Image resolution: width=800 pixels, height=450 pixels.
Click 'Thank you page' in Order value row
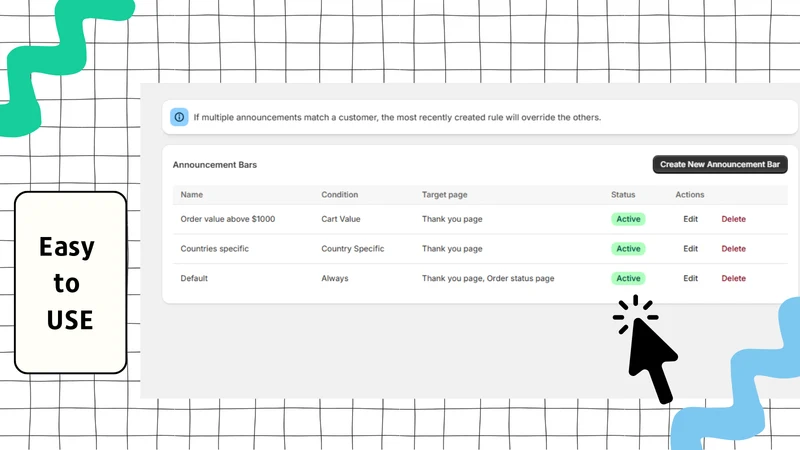(452, 219)
